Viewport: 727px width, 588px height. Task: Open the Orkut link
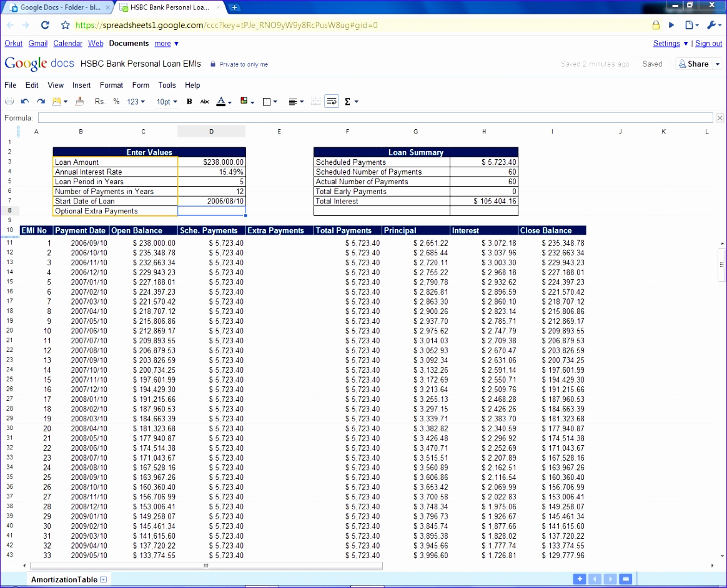[x=14, y=43]
